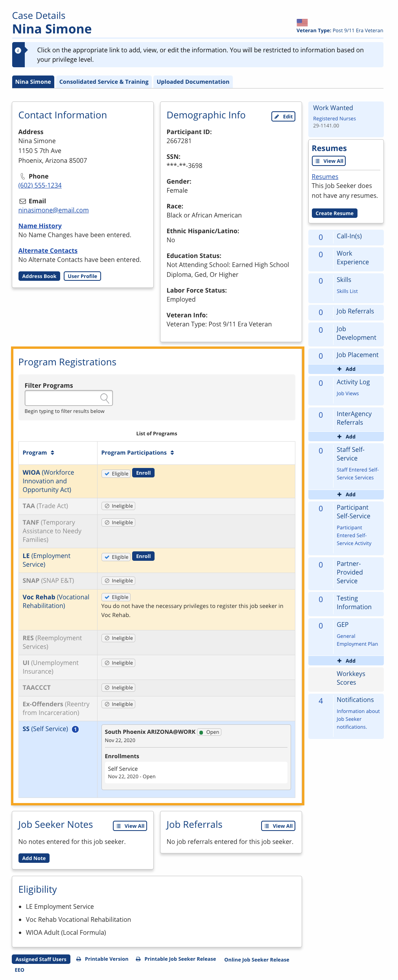Sort by Program column arrows
The width and height of the screenshot is (398, 980).
tap(52, 453)
